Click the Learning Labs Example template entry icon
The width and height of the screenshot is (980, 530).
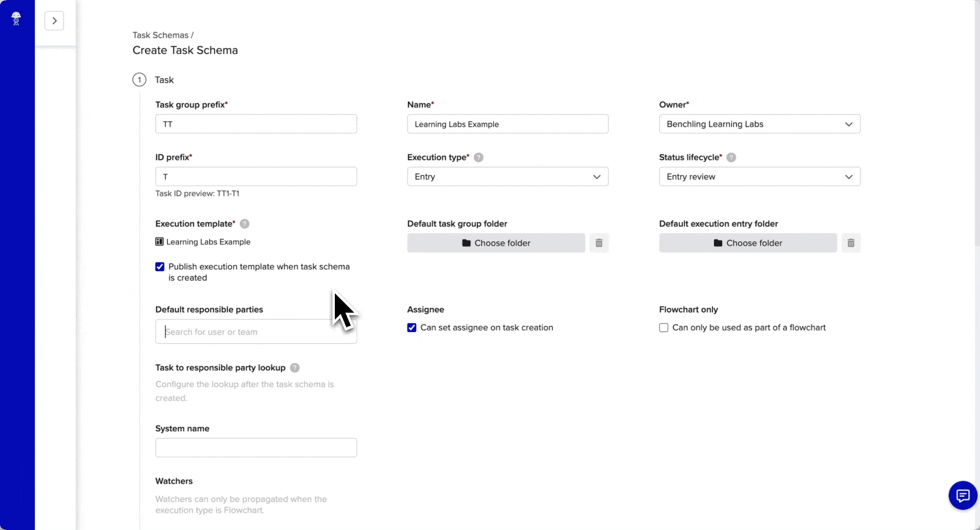[159, 241]
